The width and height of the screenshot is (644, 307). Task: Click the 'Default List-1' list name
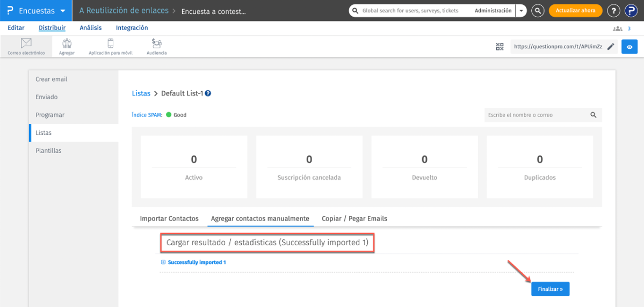pos(182,93)
